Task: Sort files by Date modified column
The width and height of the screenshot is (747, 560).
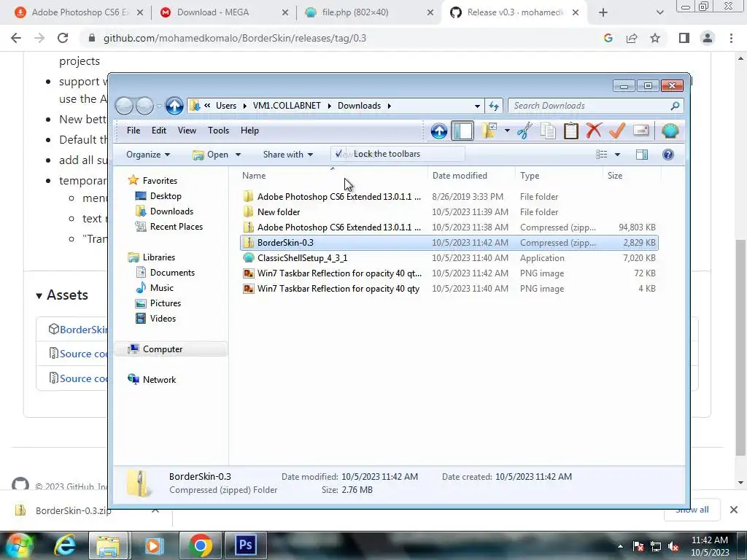Action: pyautogui.click(x=472, y=176)
